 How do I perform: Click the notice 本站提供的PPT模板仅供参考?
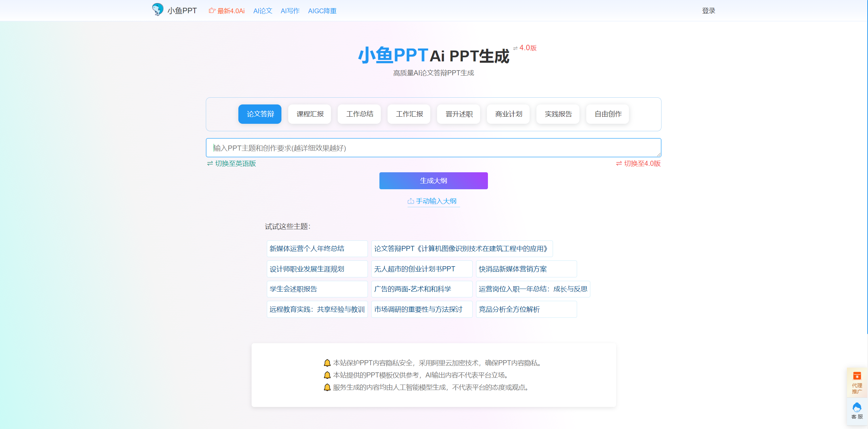click(x=417, y=375)
